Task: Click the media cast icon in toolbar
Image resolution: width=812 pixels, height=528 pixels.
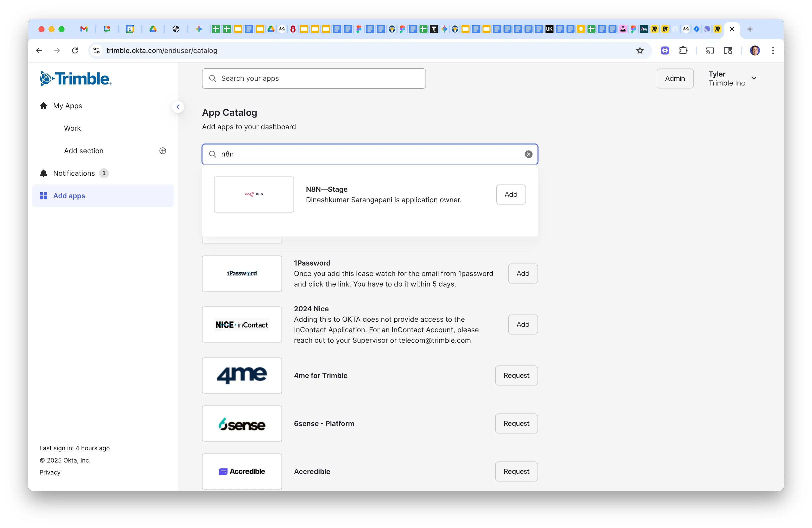Action: [710, 50]
